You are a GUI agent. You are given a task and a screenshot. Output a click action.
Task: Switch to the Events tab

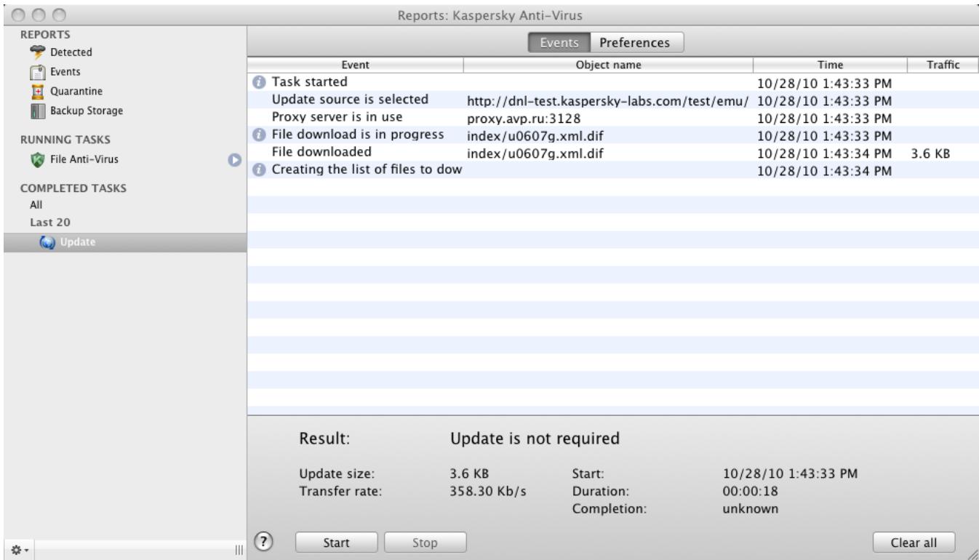(559, 43)
